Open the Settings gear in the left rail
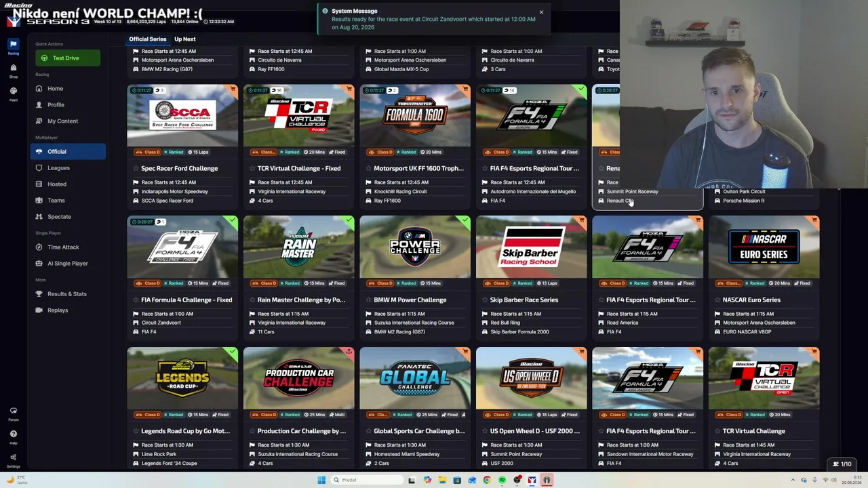Screen dimensions: 868x488 point(13,459)
